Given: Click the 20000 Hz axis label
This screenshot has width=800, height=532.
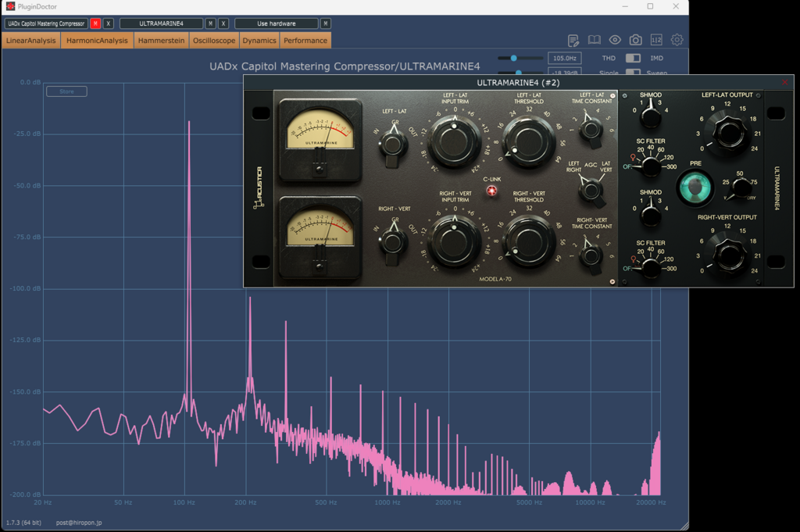Looking at the screenshot, I should pos(651,502).
